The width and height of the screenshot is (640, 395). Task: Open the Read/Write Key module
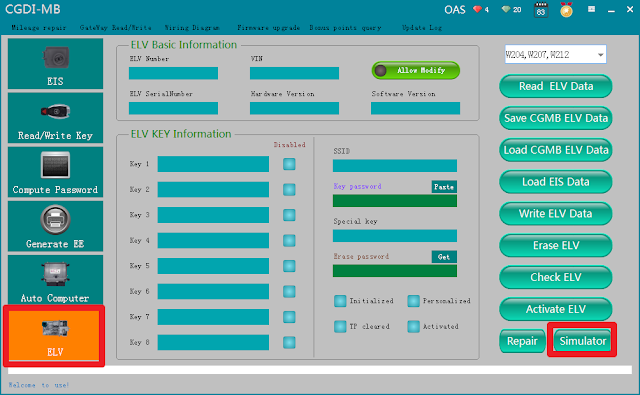(55, 118)
